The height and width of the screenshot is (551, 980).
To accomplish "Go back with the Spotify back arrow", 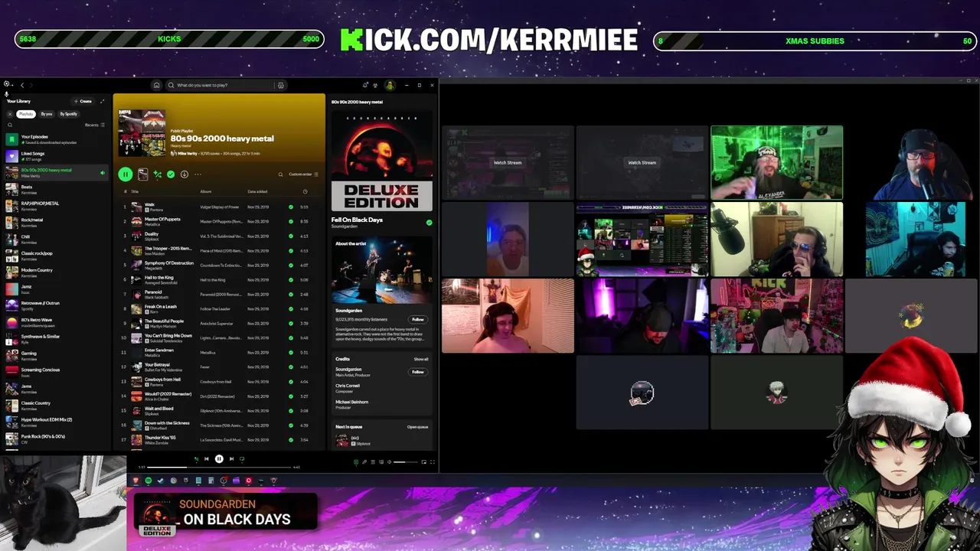I will coord(22,85).
